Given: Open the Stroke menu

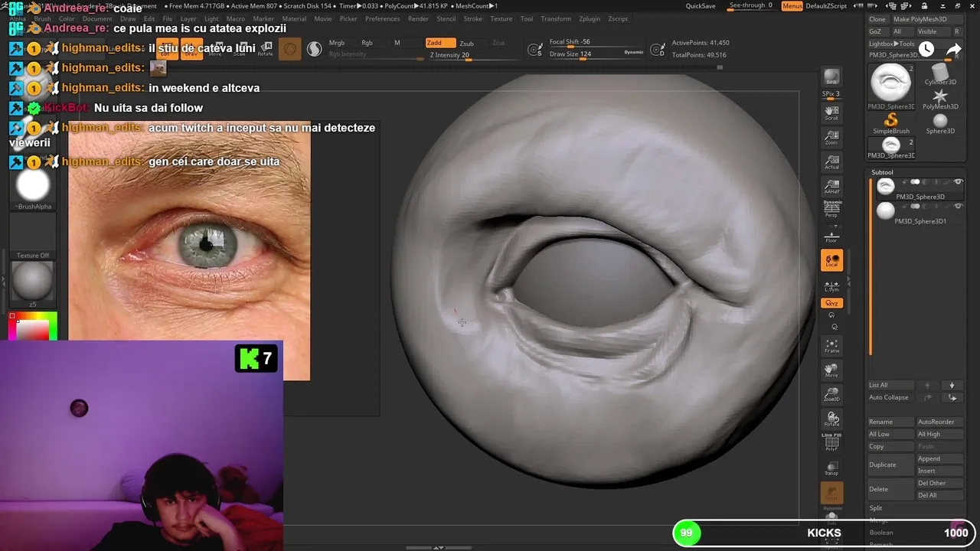Looking at the screenshot, I should pos(473,18).
